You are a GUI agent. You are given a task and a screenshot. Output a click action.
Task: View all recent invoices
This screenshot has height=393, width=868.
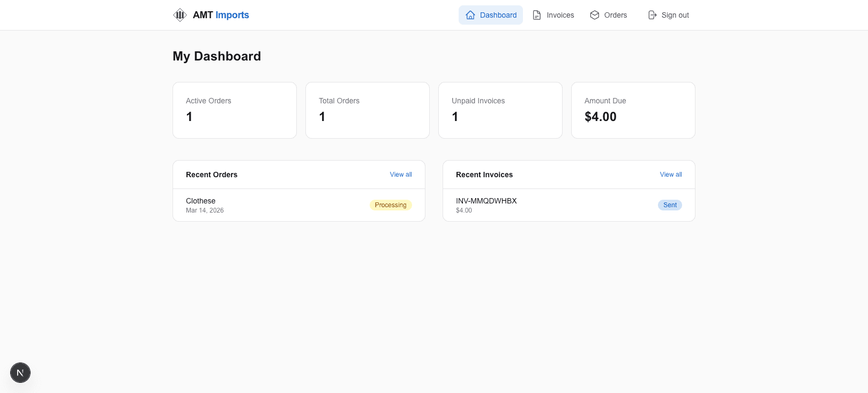pos(671,175)
